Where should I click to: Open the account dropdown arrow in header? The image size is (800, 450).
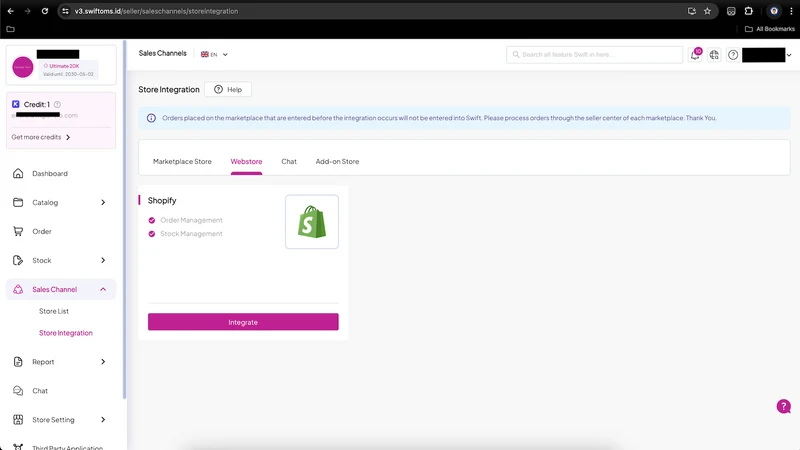pyautogui.click(x=789, y=55)
